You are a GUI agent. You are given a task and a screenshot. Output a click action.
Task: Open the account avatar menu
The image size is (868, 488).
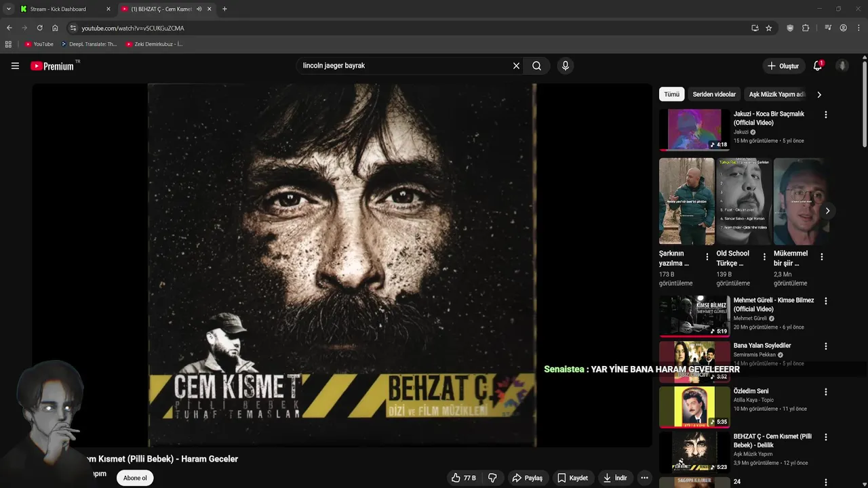pyautogui.click(x=842, y=66)
